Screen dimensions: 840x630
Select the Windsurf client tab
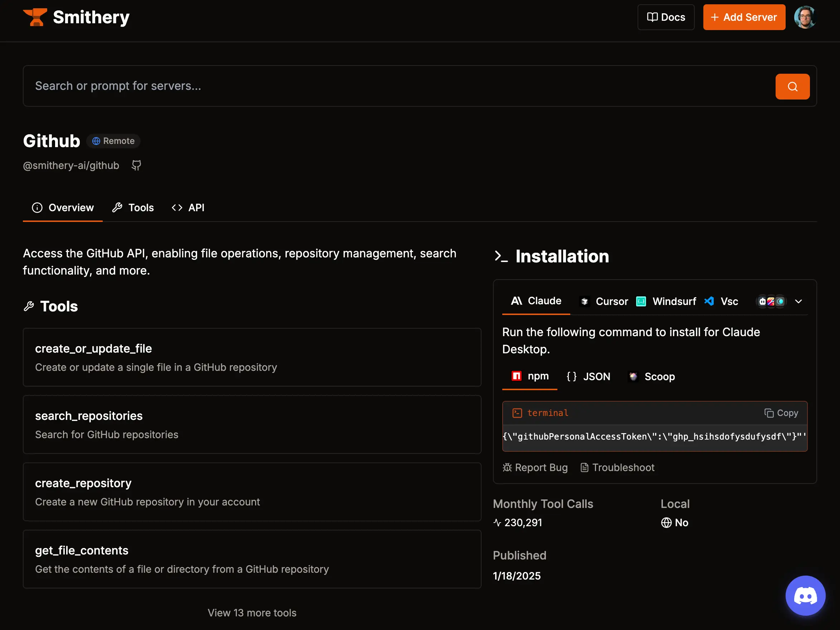point(666,301)
